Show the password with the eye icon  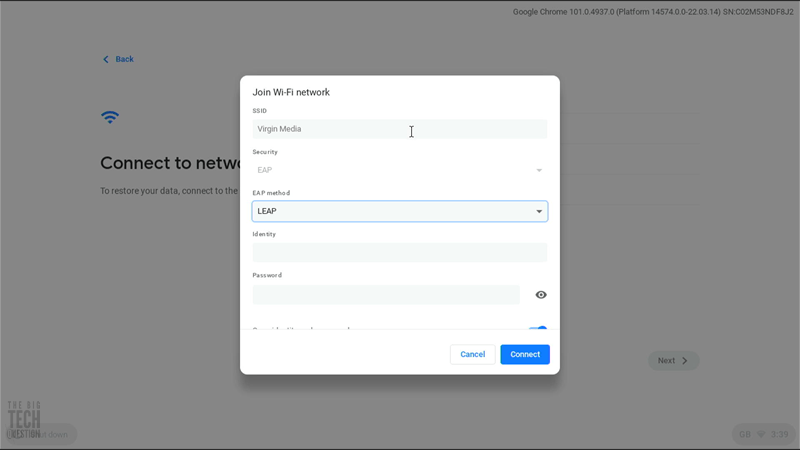click(x=541, y=295)
